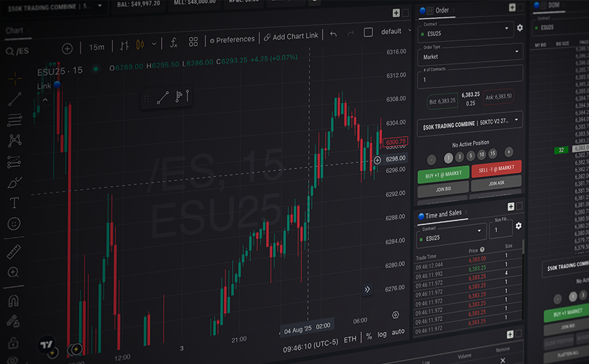Image resolution: width=589 pixels, height=364 pixels.
Task: Open the Order Type Market dropdown
Action: click(x=470, y=52)
